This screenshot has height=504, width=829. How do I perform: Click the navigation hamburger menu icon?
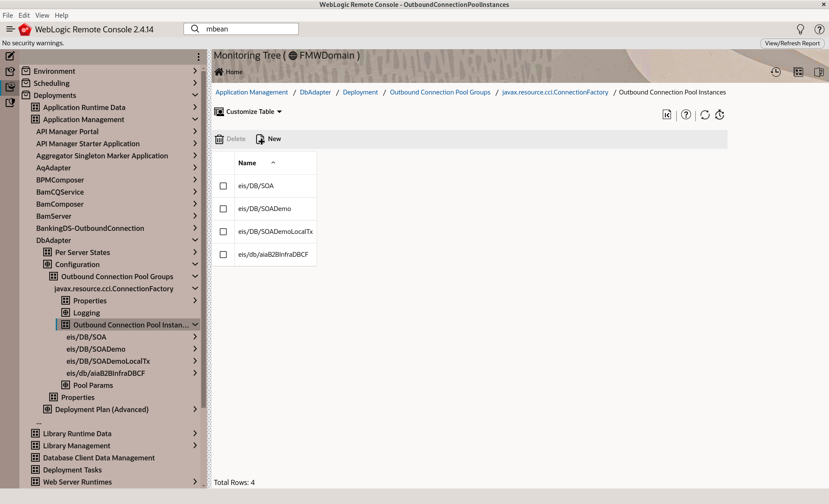click(x=10, y=29)
